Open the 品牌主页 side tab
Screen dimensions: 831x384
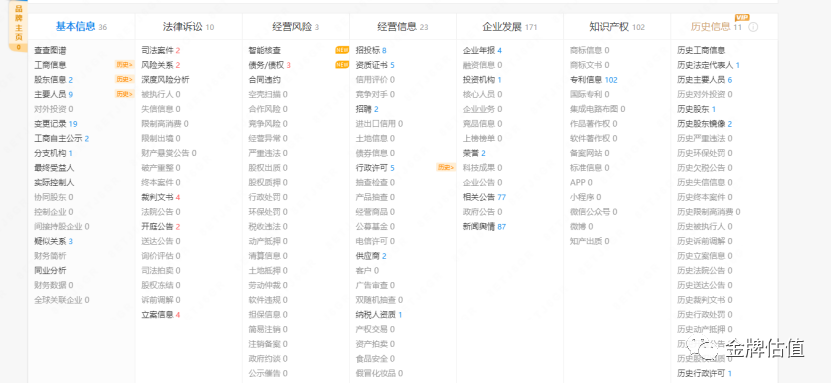coord(18,26)
